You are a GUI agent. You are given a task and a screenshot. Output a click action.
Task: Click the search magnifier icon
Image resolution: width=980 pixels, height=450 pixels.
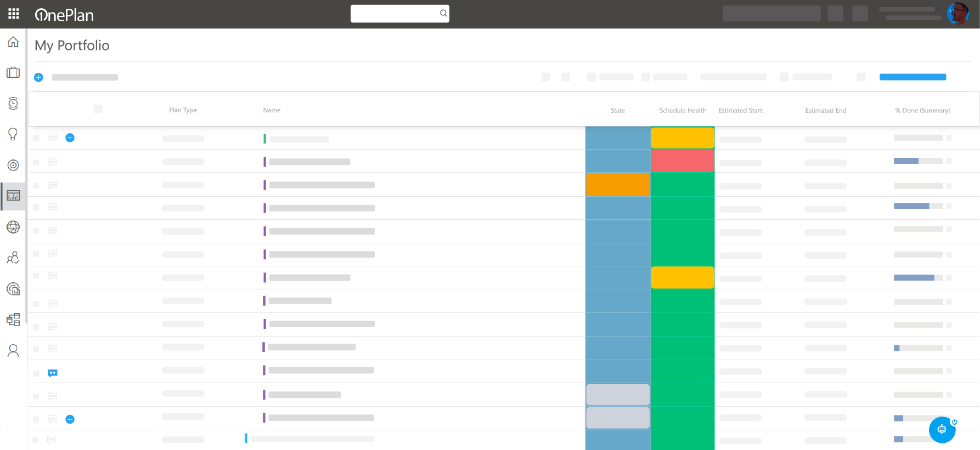pyautogui.click(x=443, y=13)
